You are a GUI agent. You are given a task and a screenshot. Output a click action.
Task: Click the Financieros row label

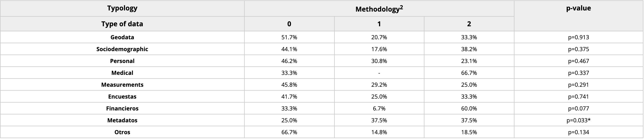(122, 108)
